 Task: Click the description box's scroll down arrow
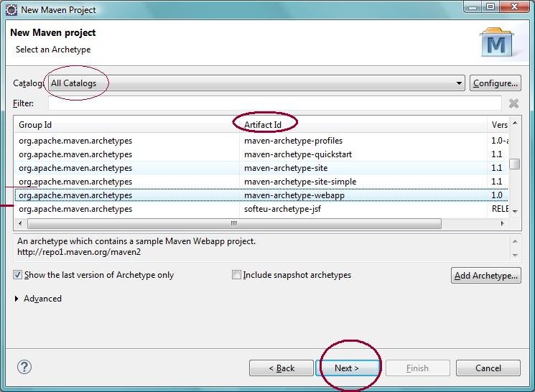tap(515, 255)
